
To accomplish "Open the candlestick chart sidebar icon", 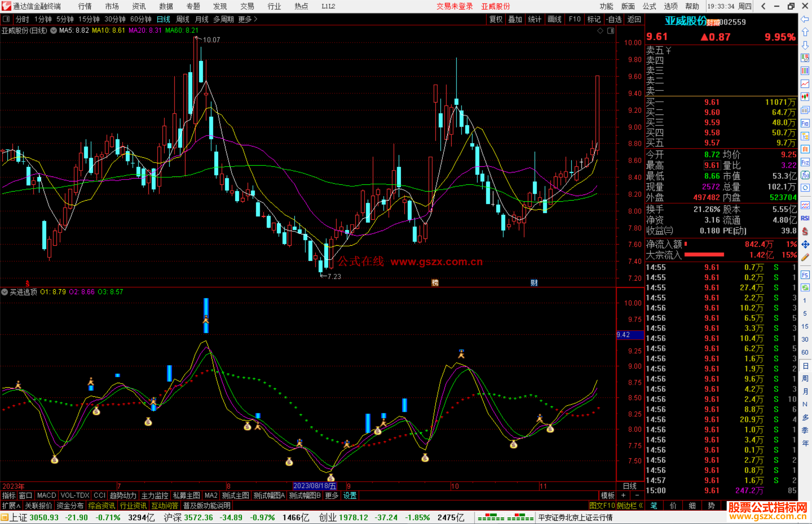I will click(x=805, y=97).
